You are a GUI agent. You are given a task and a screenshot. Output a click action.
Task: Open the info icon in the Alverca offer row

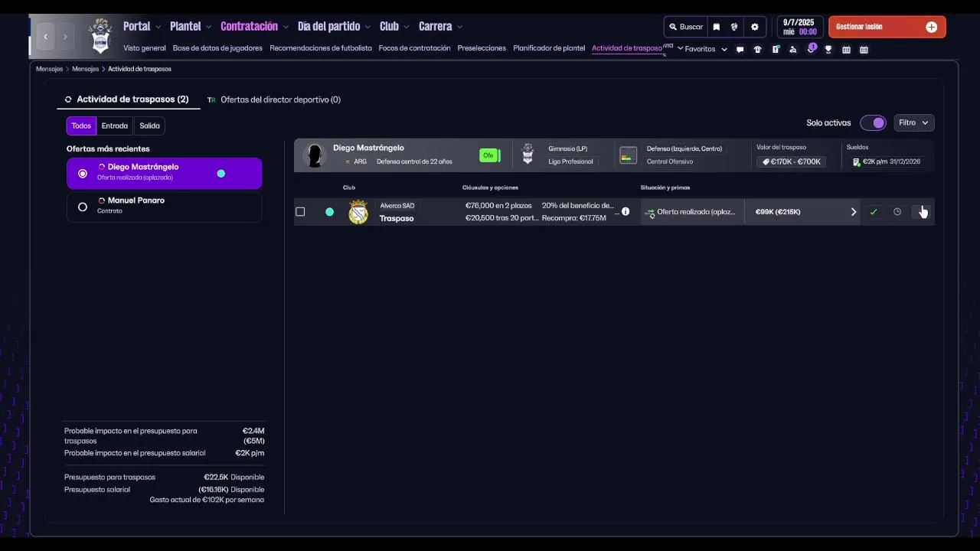click(626, 211)
